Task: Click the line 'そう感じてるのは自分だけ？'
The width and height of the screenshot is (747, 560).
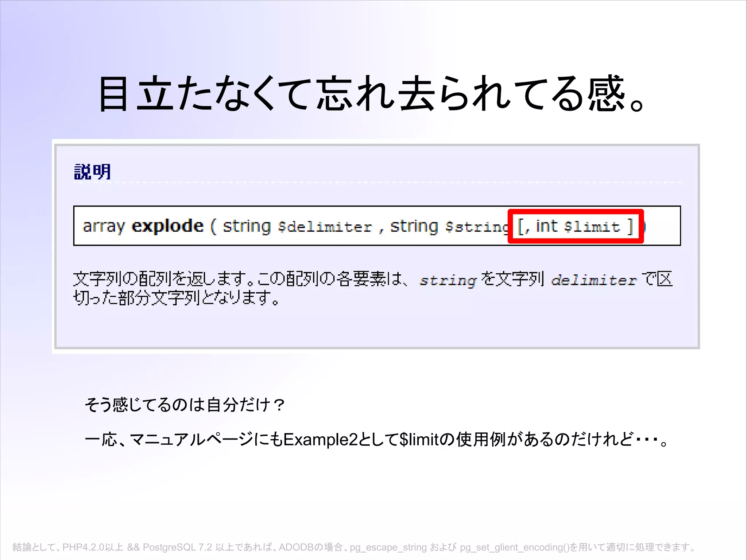Action: pos(185,405)
